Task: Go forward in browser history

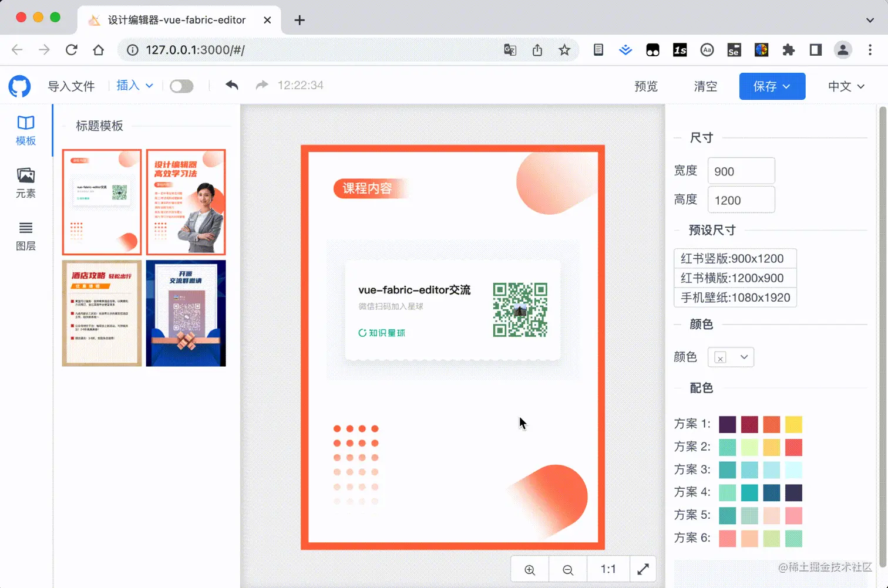Action: (44, 50)
